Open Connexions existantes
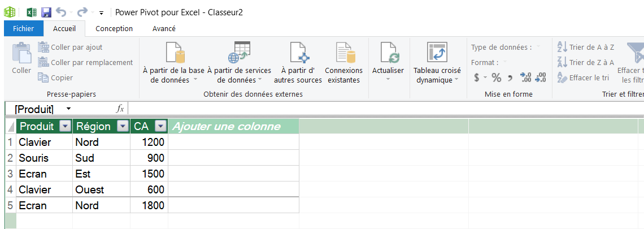 click(x=344, y=63)
